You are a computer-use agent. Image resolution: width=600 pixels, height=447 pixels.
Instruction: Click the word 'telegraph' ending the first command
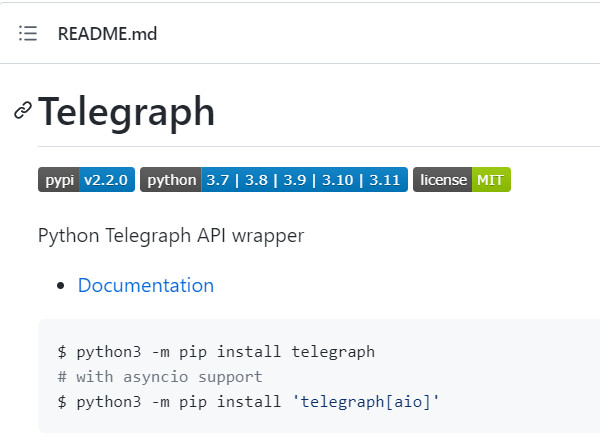pos(334,352)
